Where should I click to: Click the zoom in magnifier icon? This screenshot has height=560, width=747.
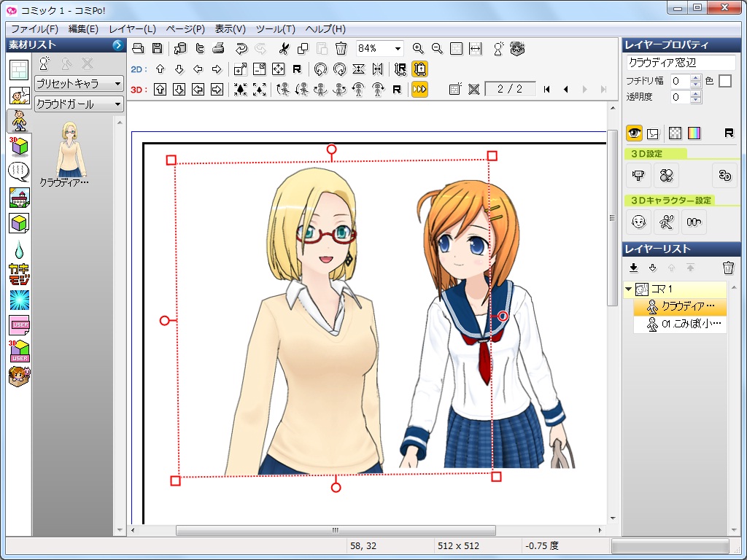click(x=418, y=48)
